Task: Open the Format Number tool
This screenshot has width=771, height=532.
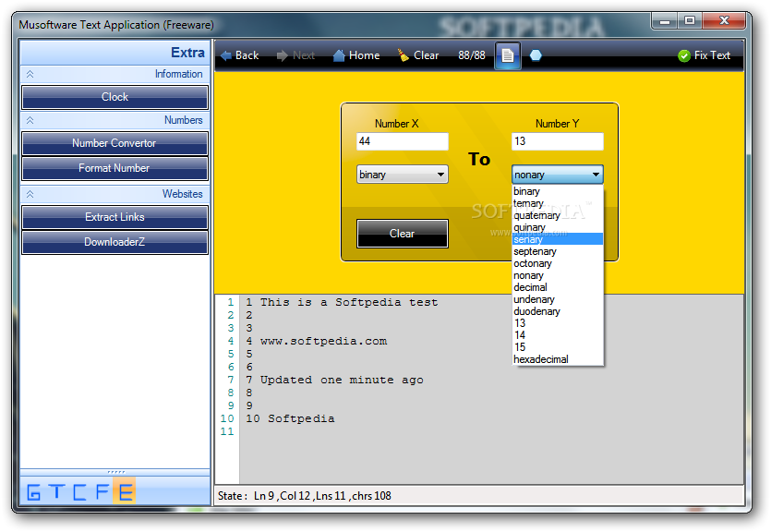Action: (114, 168)
